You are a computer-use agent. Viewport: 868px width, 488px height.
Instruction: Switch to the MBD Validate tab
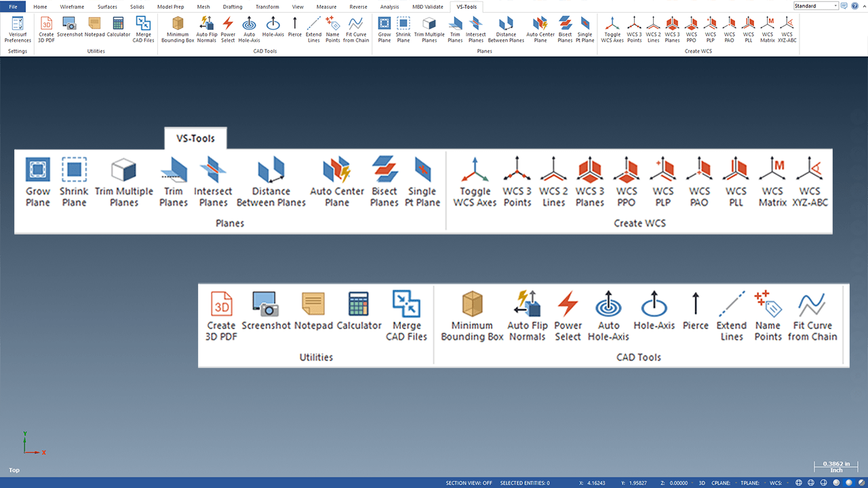click(x=428, y=7)
